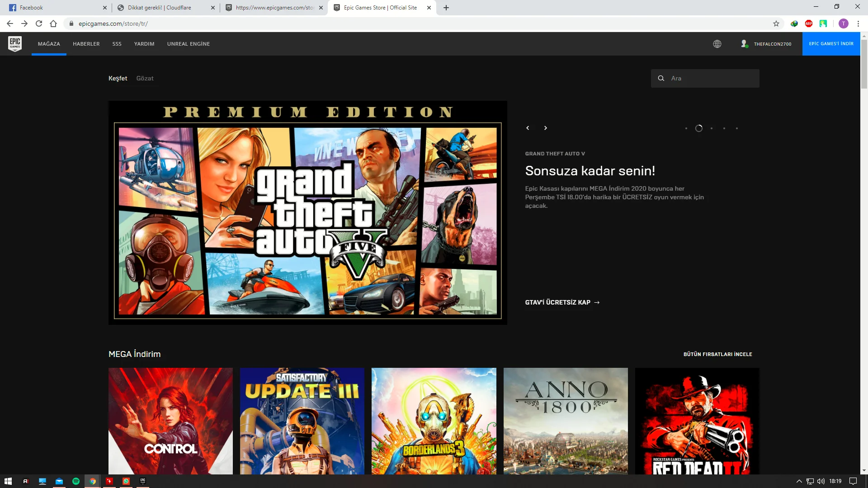Click the Epic Games logo icon
This screenshot has height=488, width=868.
point(15,43)
